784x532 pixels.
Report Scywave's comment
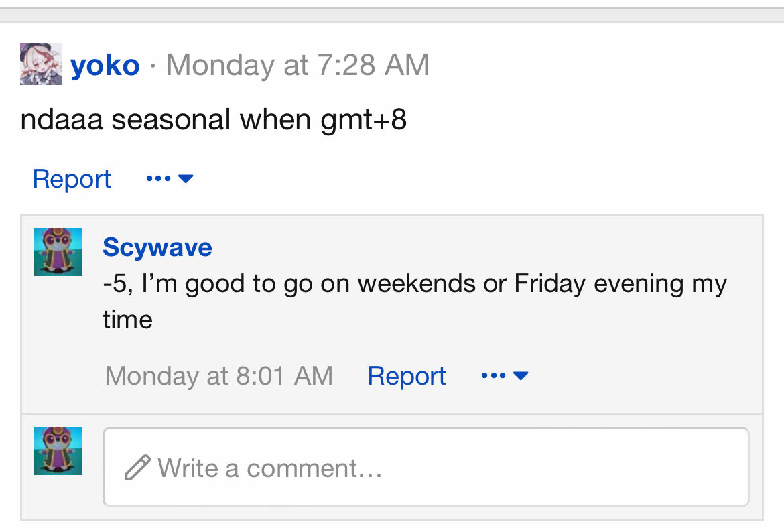coord(407,376)
